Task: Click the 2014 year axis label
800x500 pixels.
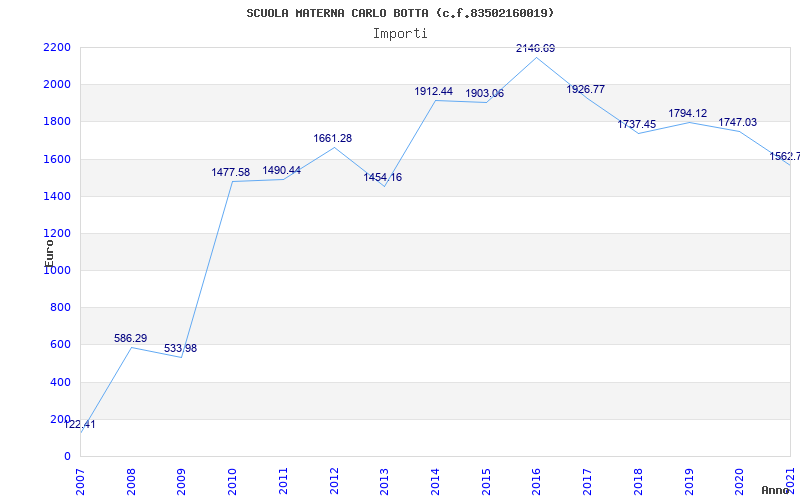Action: coord(435,482)
